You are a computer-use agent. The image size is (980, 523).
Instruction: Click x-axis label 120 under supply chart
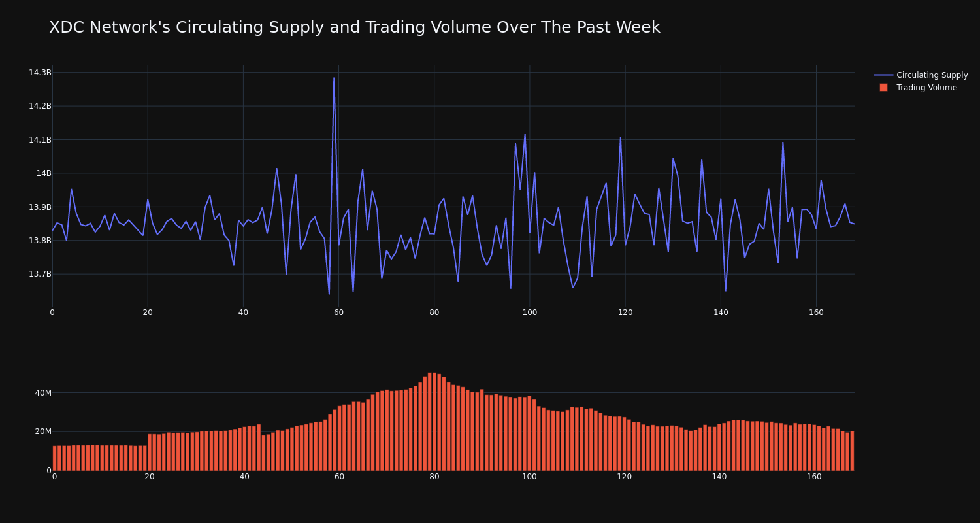625,312
